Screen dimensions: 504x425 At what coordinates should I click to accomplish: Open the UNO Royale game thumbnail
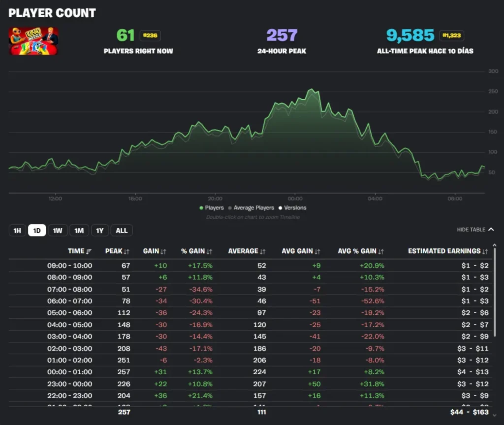coord(33,41)
